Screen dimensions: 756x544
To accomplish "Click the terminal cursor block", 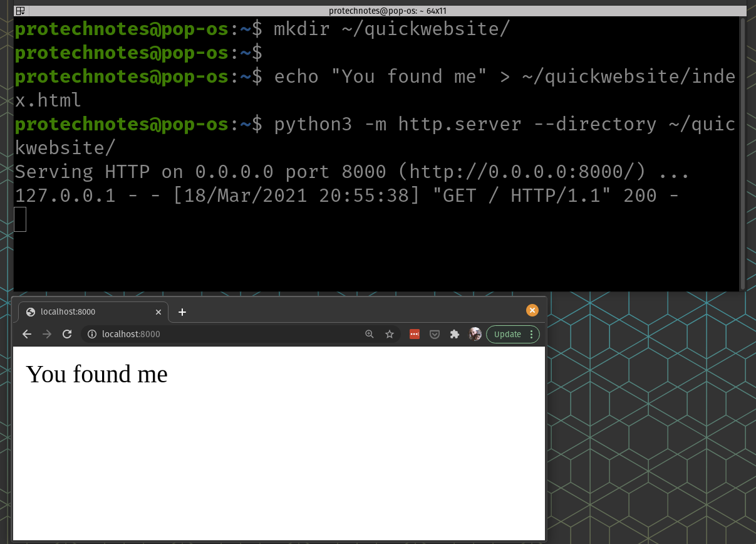I will tap(20, 219).
